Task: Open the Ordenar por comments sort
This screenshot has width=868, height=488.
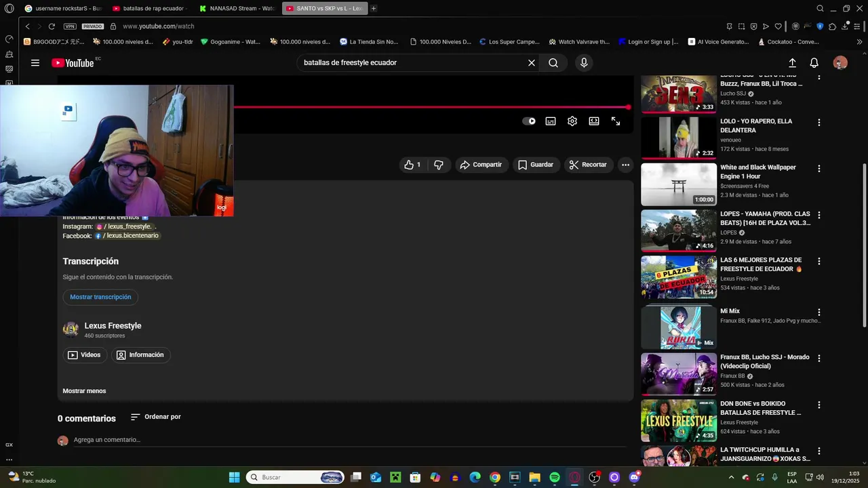Action: point(156,417)
